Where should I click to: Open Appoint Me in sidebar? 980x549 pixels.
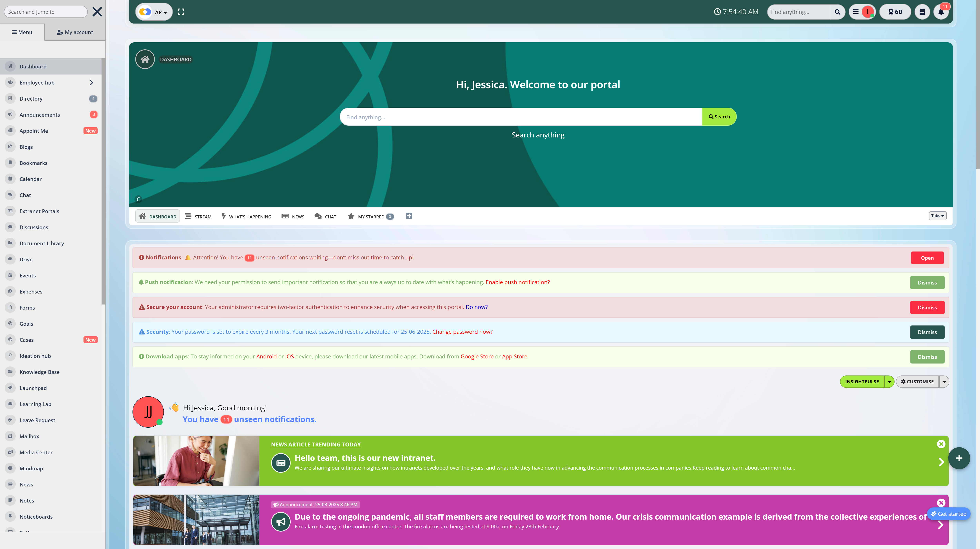[51, 131]
